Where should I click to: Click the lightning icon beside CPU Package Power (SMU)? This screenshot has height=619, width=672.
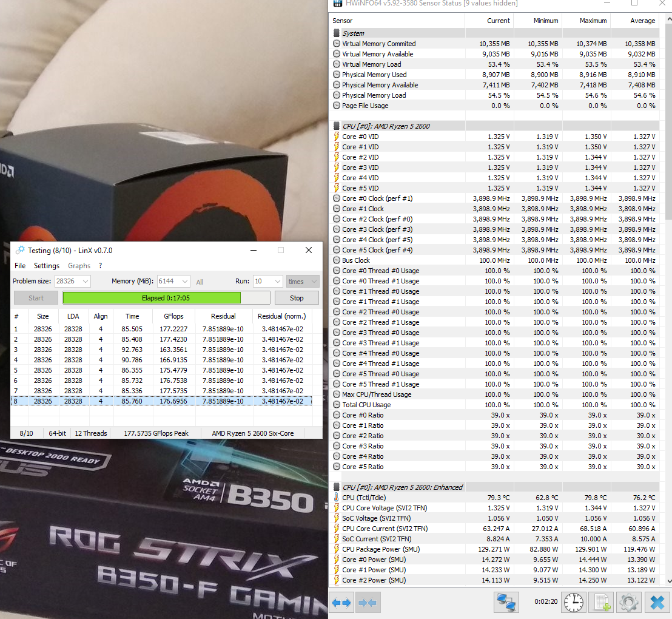337,549
